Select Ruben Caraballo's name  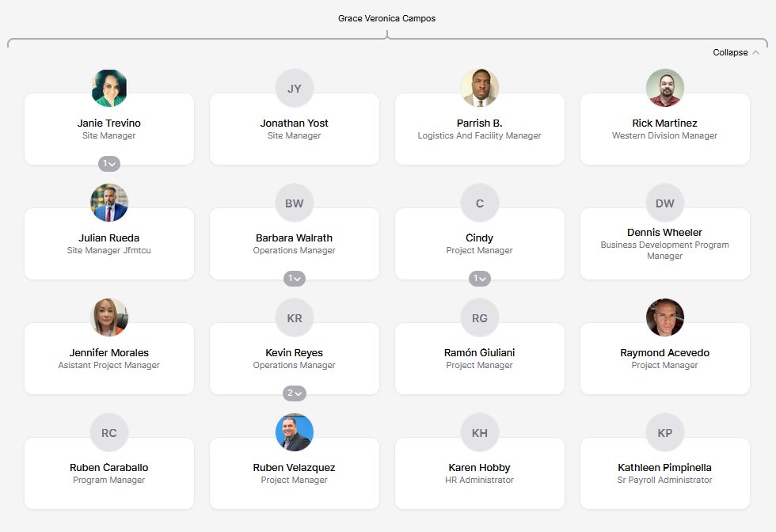[x=109, y=468]
